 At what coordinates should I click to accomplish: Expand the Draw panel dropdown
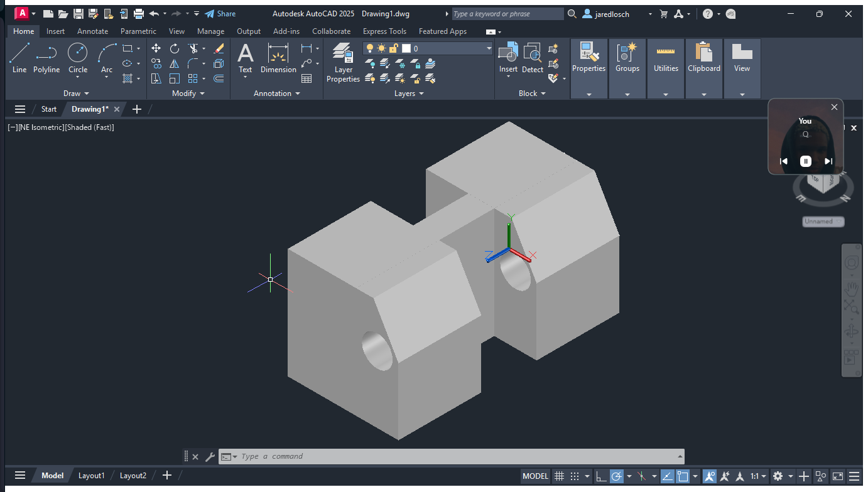(76, 94)
